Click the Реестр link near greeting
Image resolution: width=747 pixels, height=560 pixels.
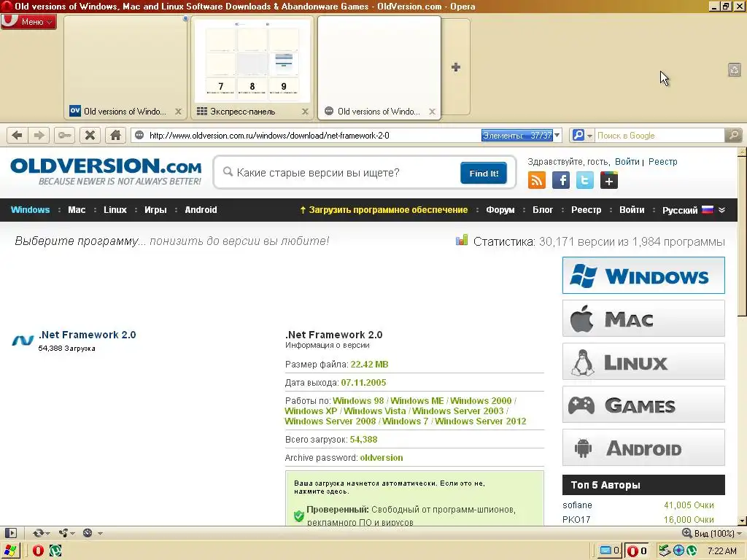[662, 162]
